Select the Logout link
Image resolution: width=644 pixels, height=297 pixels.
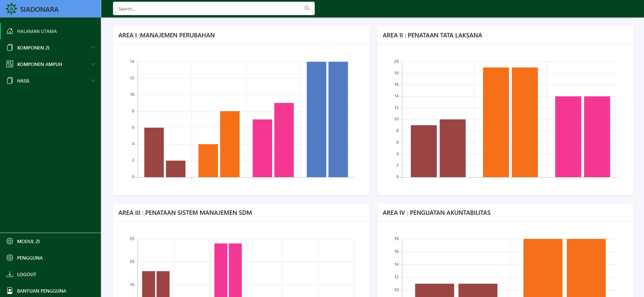pyautogui.click(x=50, y=274)
